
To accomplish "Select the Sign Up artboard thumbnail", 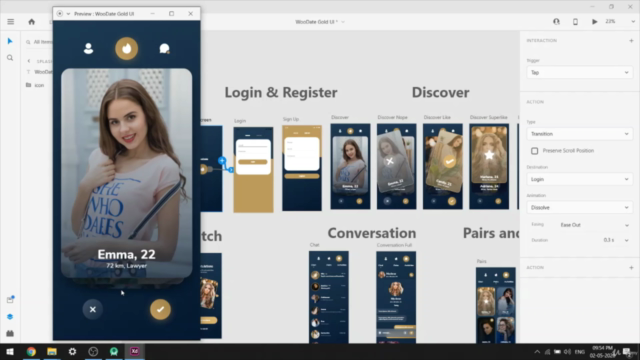I will pyautogui.click(x=302, y=168).
